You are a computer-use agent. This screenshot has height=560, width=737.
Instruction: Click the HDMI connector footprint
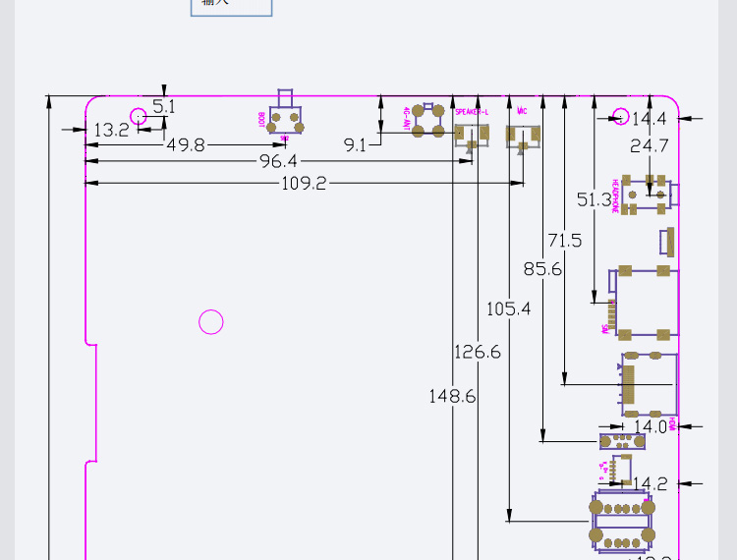coord(647,384)
